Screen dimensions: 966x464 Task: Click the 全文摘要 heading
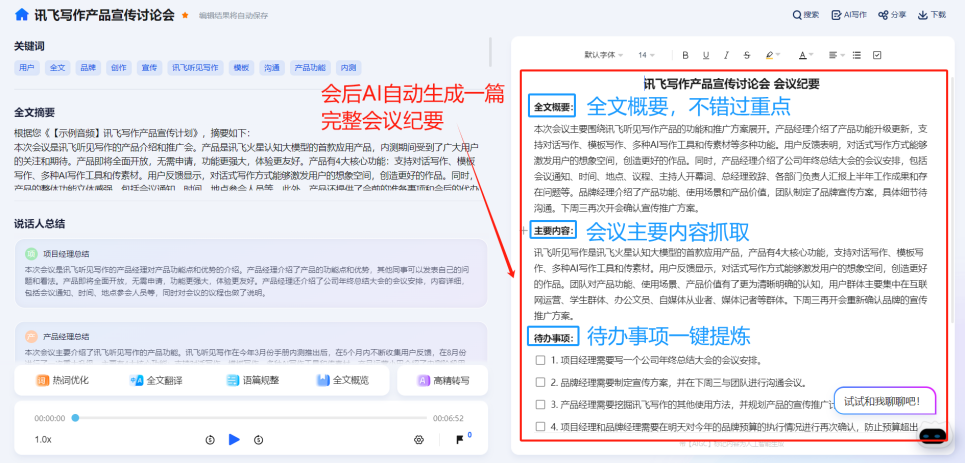click(34, 113)
